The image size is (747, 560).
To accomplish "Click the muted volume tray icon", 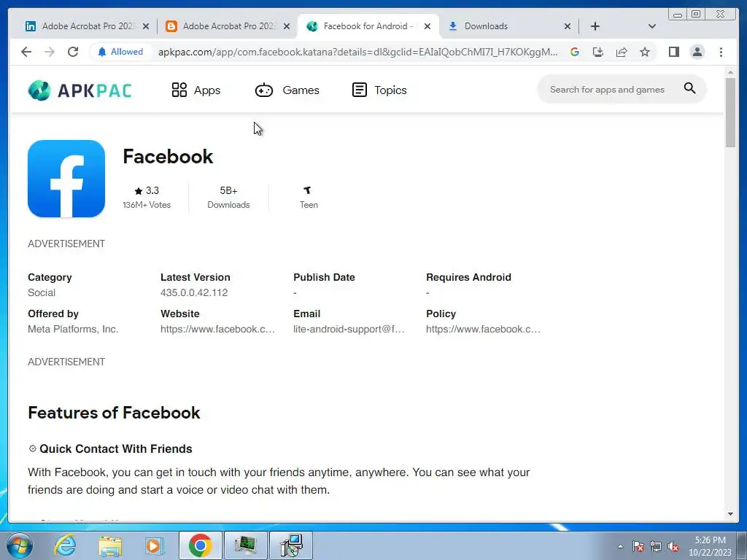I will tap(673, 546).
